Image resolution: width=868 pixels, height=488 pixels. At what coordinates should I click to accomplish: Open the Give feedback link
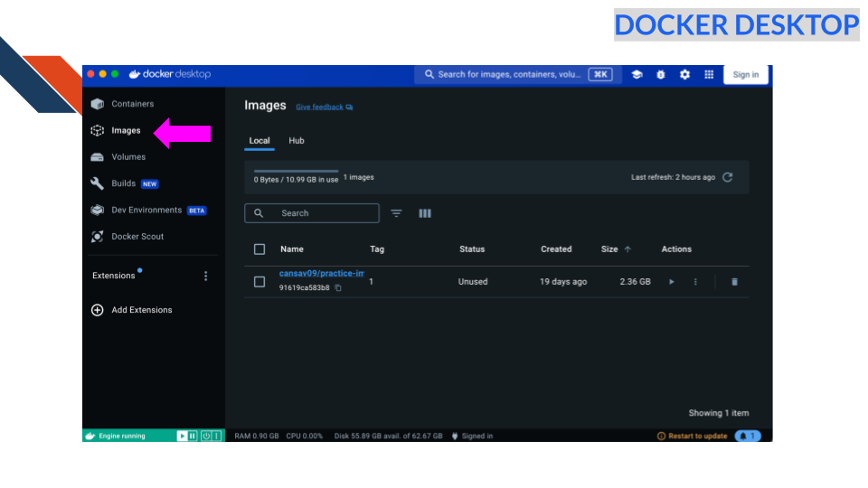coord(324,108)
